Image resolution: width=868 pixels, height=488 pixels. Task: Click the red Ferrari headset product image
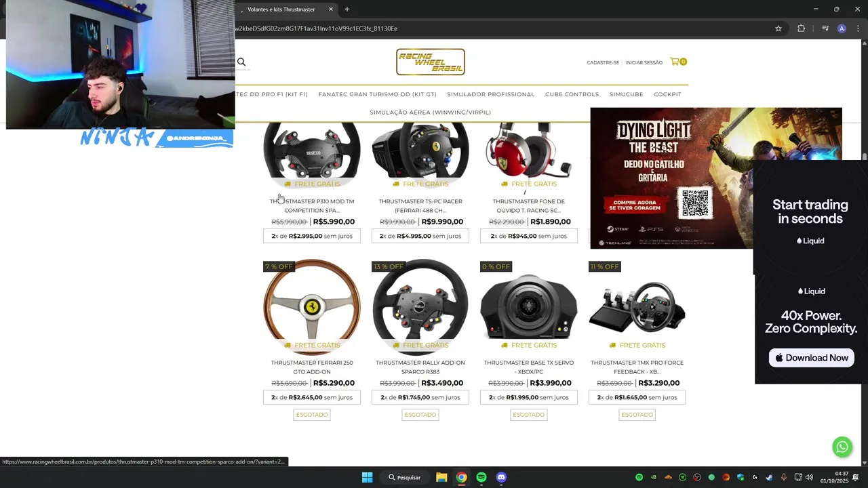click(529, 150)
